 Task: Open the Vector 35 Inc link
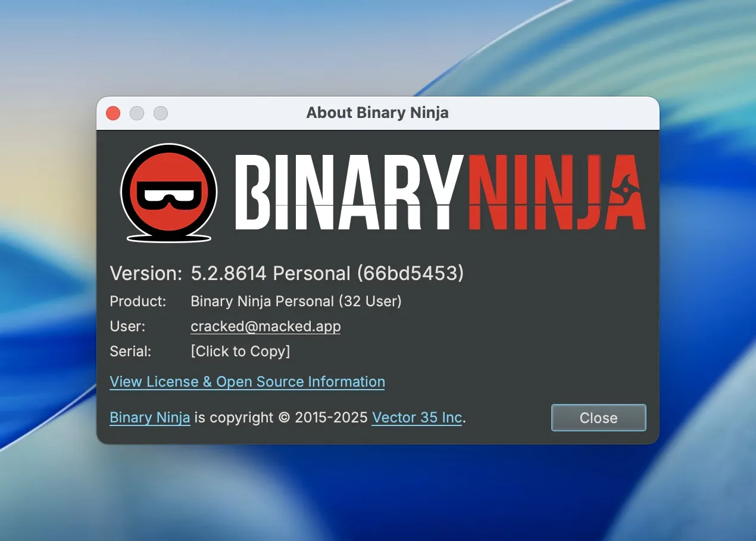(x=417, y=418)
